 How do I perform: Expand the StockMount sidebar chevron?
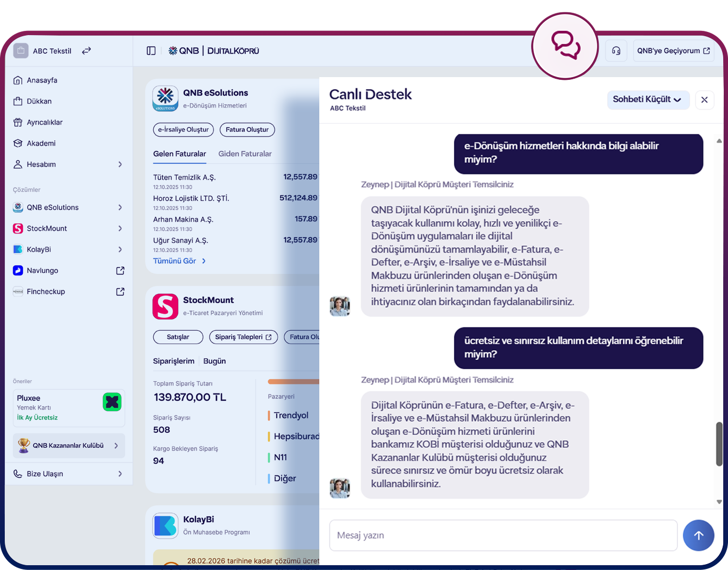click(x=120, y=228)
